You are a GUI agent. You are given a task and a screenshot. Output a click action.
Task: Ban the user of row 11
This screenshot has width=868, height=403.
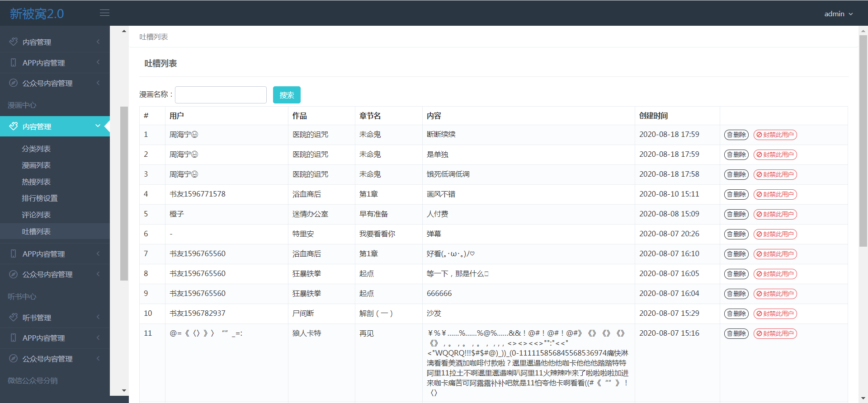[775, 333]
